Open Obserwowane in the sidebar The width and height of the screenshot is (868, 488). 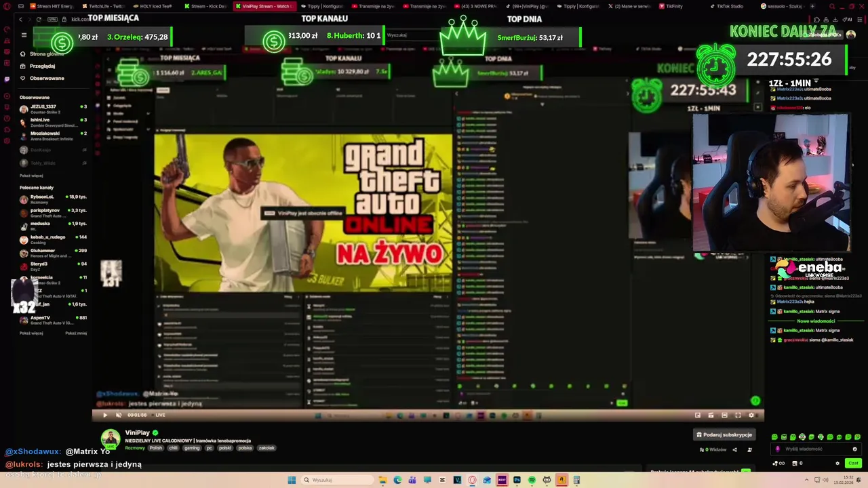(x=42, y=78)
